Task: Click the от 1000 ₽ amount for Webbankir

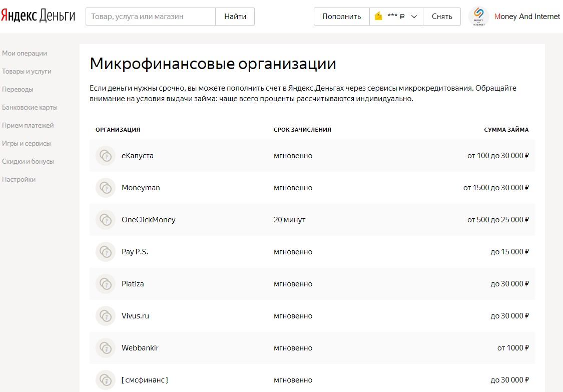Action: click(x=513, y=348)
